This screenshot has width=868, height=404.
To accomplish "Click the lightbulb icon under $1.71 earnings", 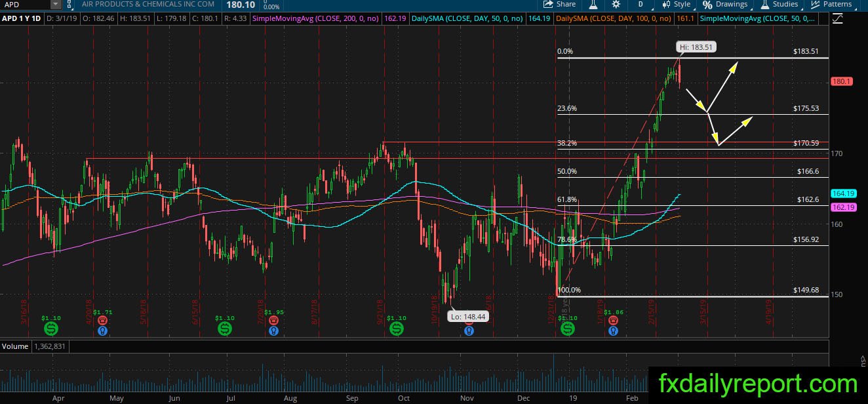I will [103, 332].
